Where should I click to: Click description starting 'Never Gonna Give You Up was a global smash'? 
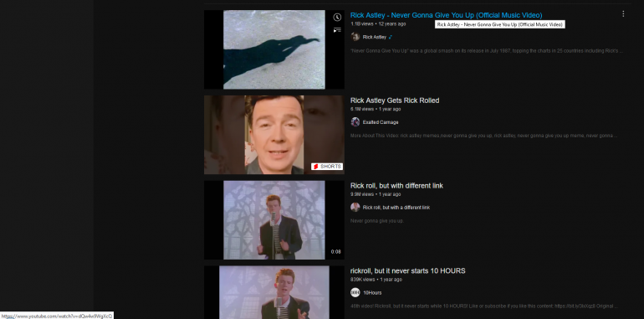click(487, 51)
